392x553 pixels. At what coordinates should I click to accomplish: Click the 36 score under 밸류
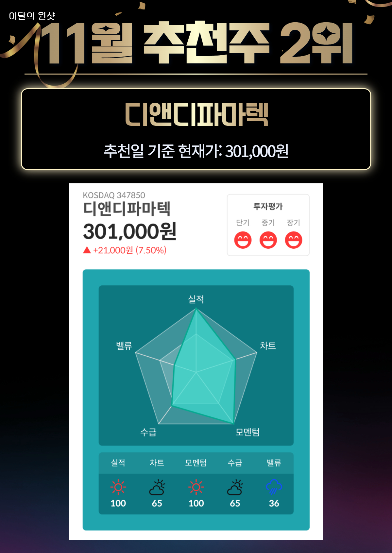pyautogui.click(x=274, y=503)
